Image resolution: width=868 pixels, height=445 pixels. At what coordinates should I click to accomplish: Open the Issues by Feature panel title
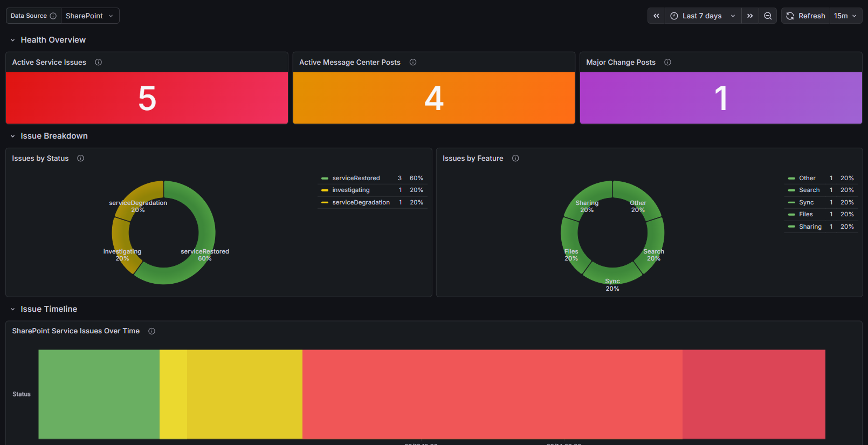point(473,158)
